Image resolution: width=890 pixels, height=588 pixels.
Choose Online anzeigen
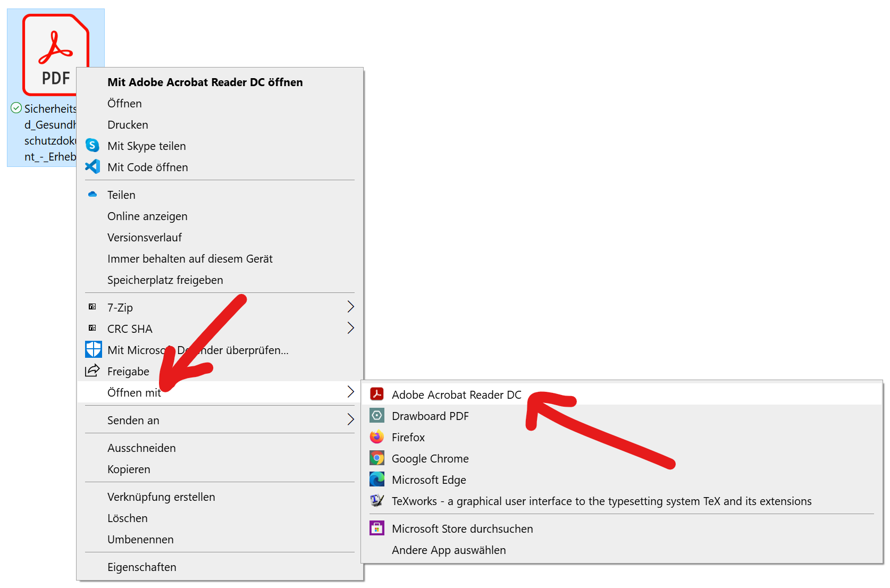tap(220, 216)
